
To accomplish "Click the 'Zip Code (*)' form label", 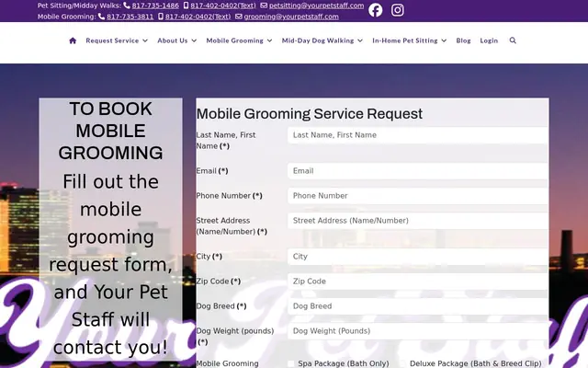I will [219, 282].
